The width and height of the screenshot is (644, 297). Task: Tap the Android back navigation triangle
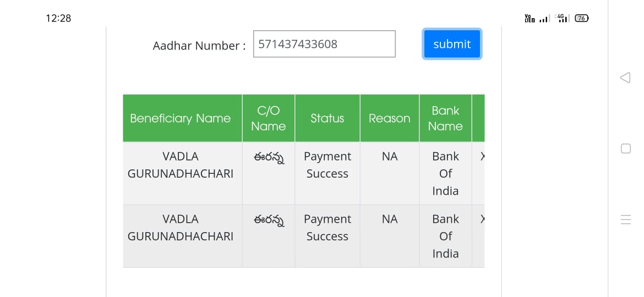[x=625, y=78]
